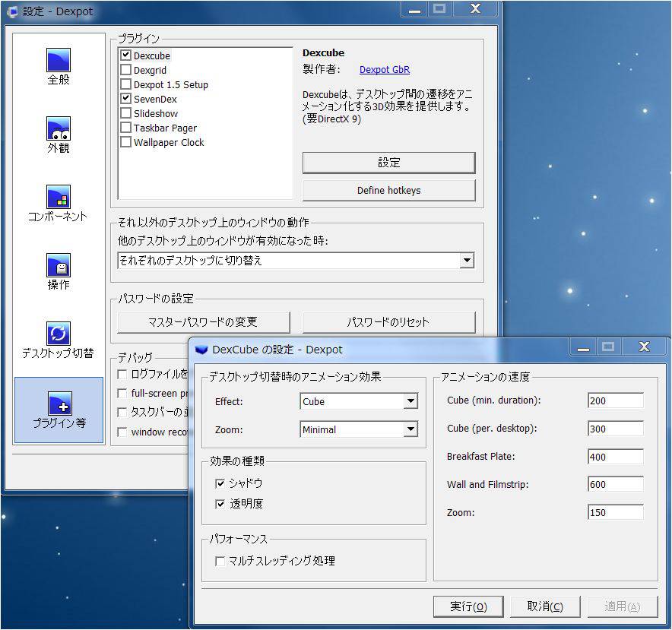Select the Wallpaper Clock plugin name
The image size is (672, 630).
[x=169, y=142]
